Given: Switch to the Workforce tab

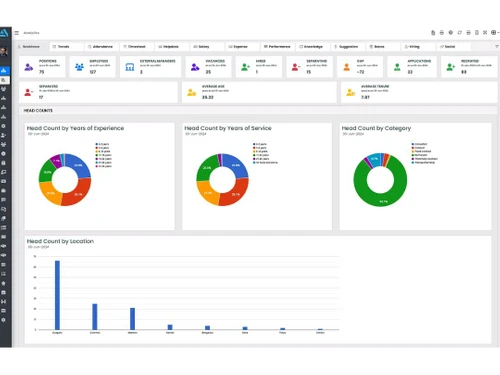Looking at the screenshot, I should click(x=31, y=46).
